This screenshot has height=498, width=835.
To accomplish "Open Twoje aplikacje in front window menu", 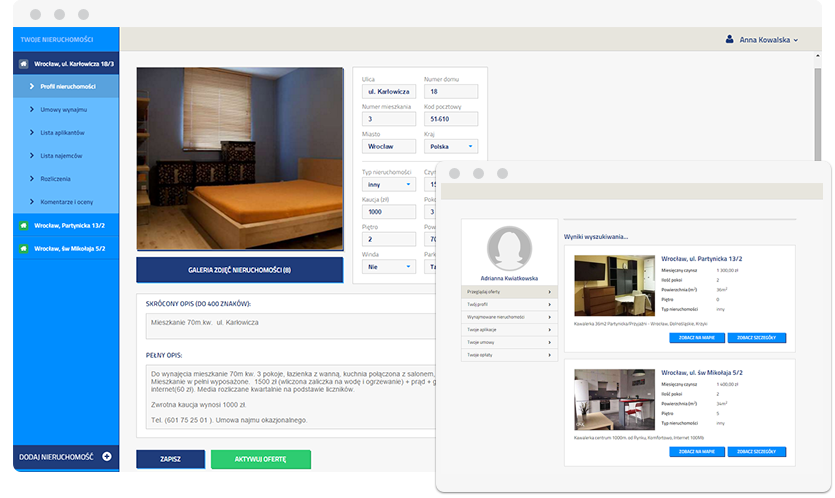I will (509, 330).
